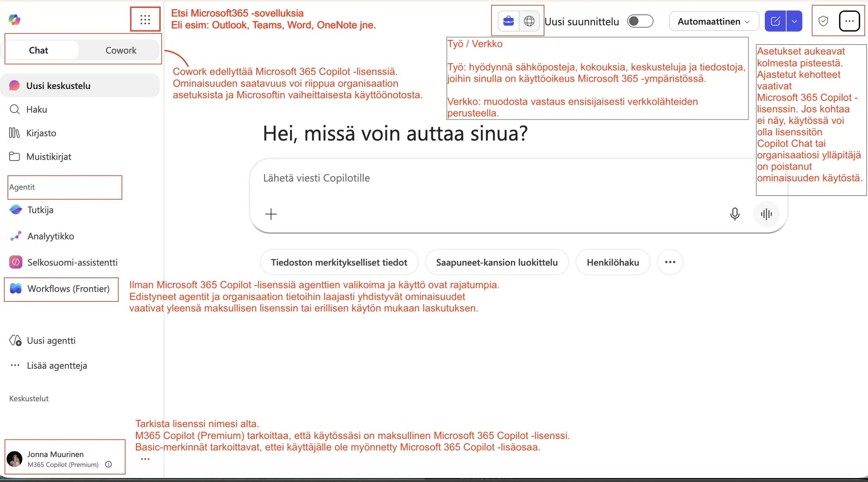Click the Agentit section header
The width and height of the screenshot is (868, 482).
tap(22, 187)
